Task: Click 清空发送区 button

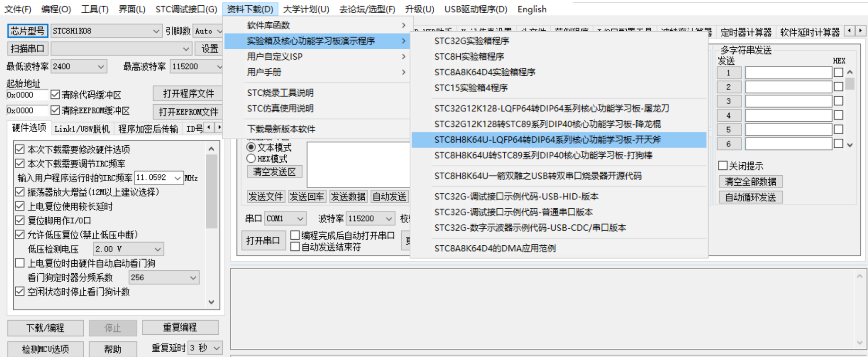Action: point(274,172)
